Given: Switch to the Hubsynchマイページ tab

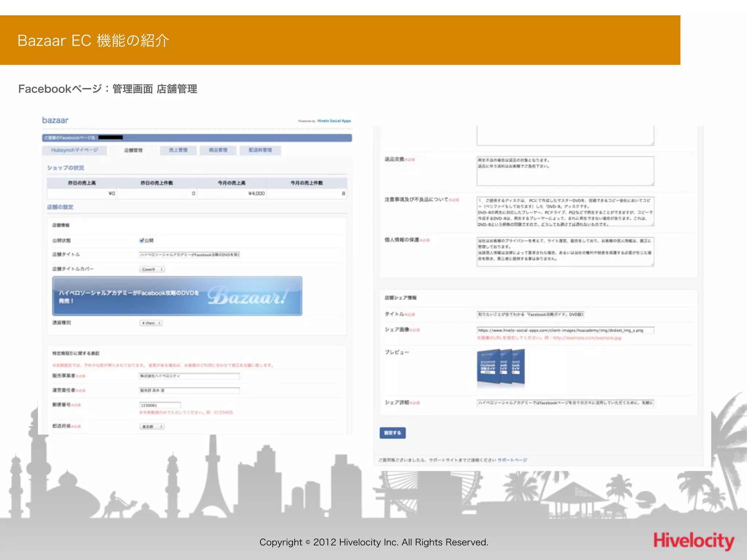Looking at the screenshot, I should pos(74,150).
